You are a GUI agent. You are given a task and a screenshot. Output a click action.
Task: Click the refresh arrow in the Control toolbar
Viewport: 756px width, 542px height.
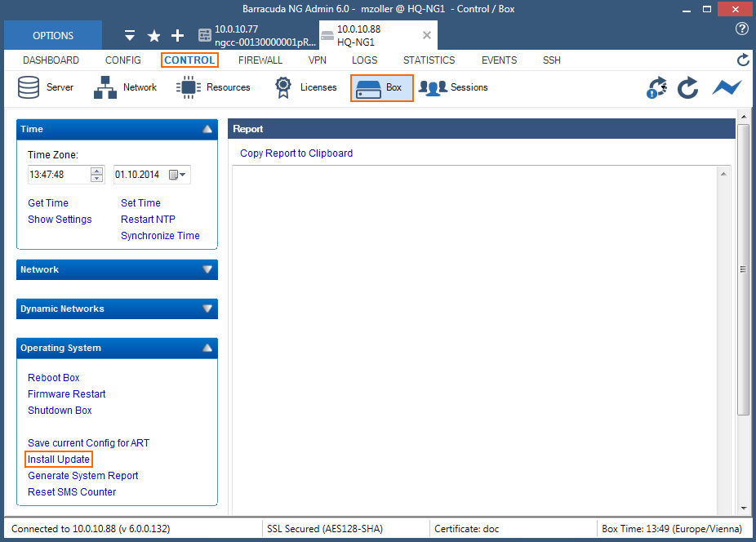[687, 88]
